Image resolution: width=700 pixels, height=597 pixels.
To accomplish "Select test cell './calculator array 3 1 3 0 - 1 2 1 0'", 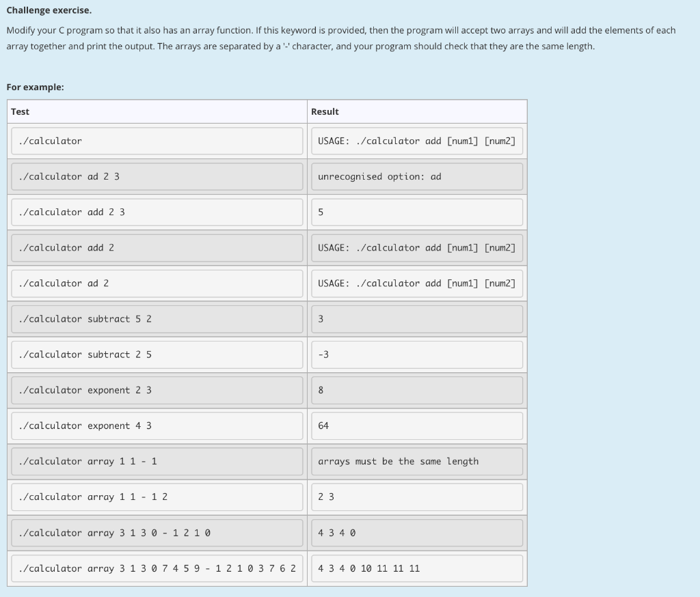I will [157, 533].
